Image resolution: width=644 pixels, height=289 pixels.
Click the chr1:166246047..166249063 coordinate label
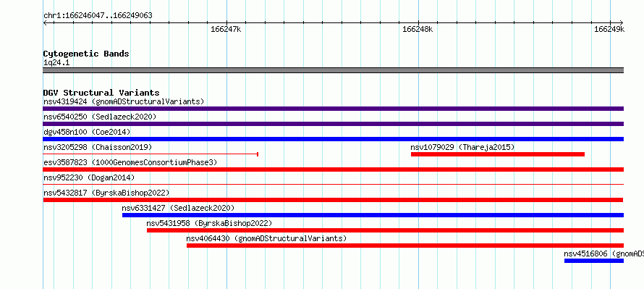point(98,16)
